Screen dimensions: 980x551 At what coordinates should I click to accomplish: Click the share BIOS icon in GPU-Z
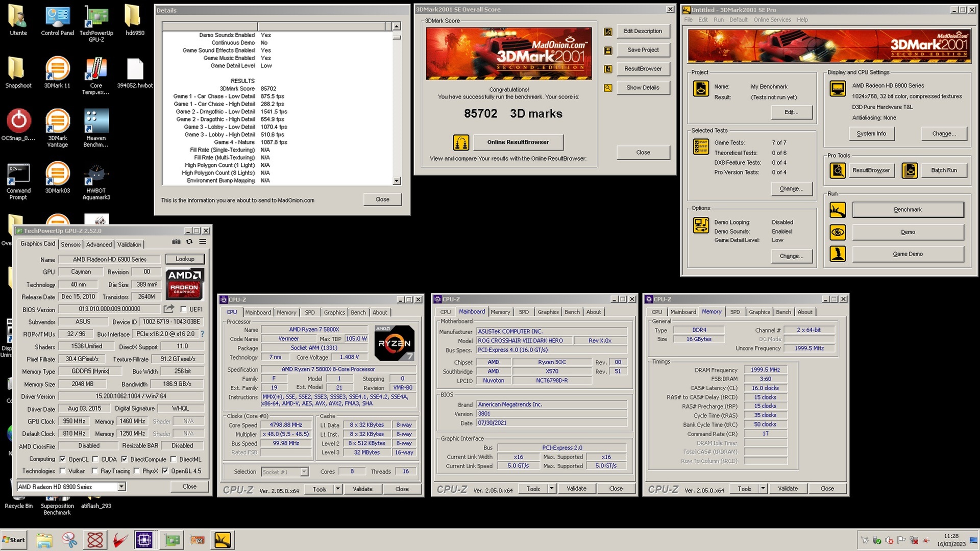[x=168, y=309]
